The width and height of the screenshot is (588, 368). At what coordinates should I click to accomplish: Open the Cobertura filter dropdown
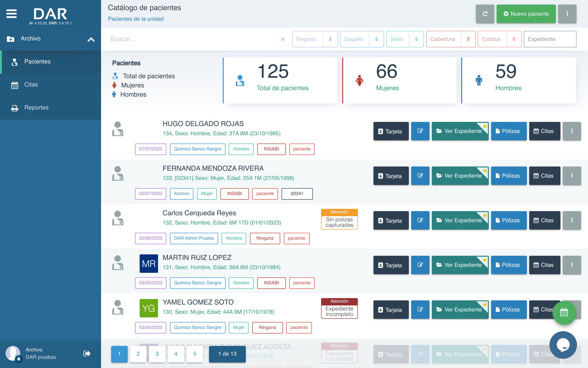(x=451, y=39)
